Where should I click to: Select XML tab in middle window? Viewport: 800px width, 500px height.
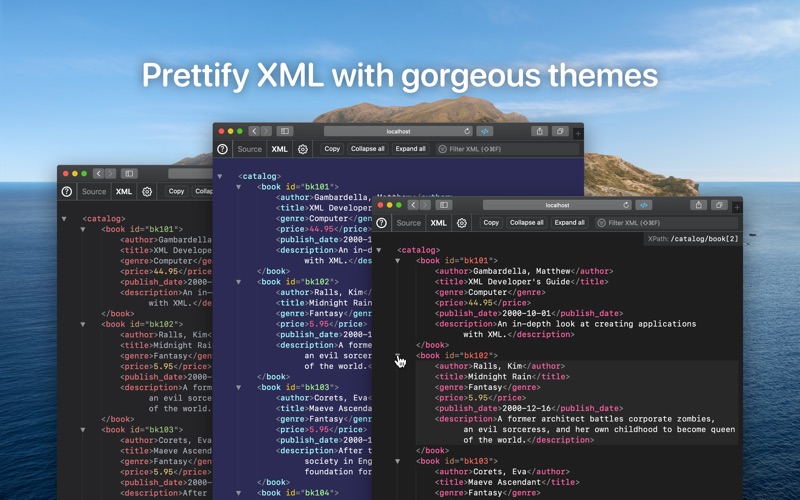click(279, 149)
